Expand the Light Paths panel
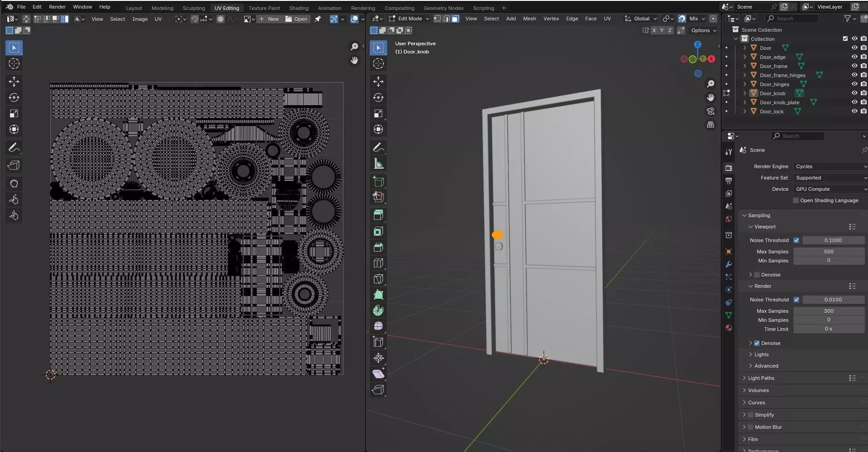 click(x=761, y=378)
